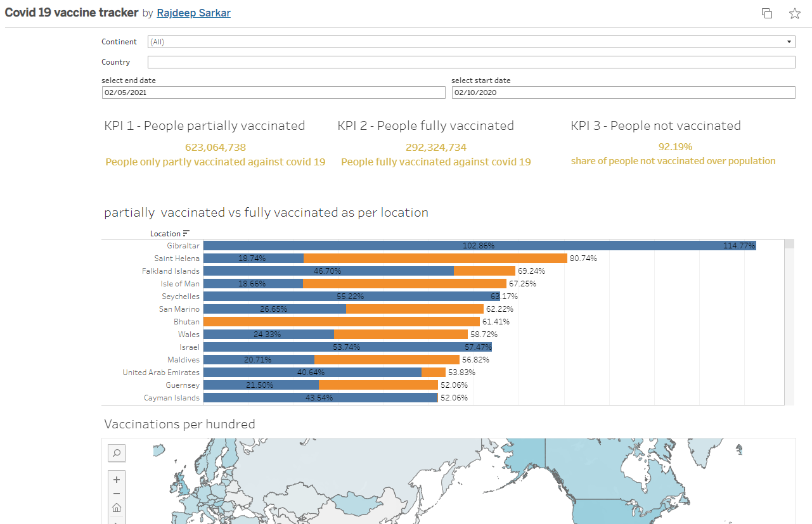Click the 'Vaccinations per hundred' map title

(x=179, y=424)
